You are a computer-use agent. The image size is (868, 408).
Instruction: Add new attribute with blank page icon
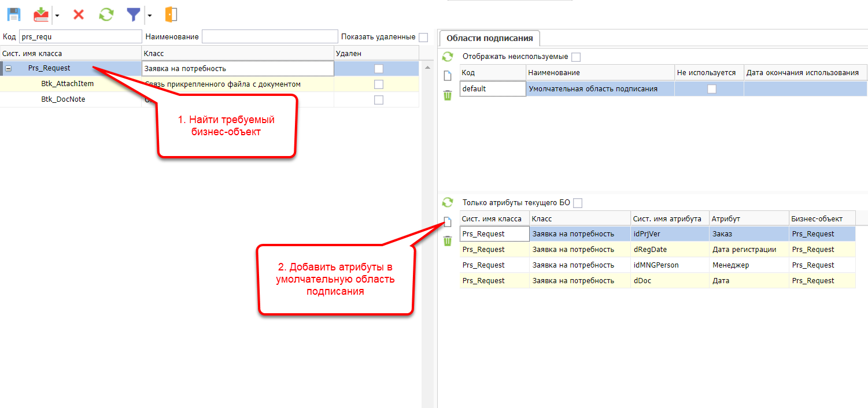click(448, 222)
